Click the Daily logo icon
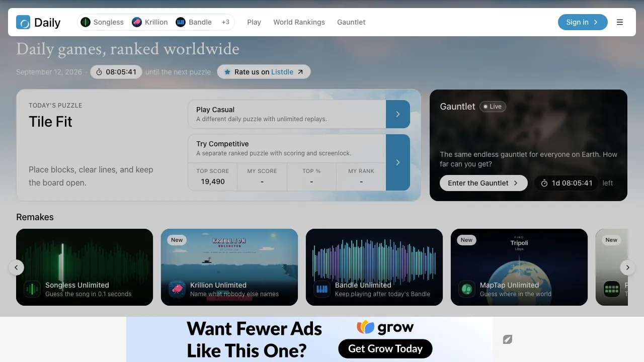 click(23, 22)
